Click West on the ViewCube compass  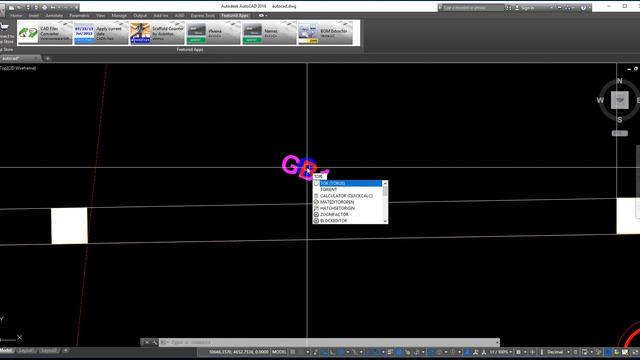[600, 100]
